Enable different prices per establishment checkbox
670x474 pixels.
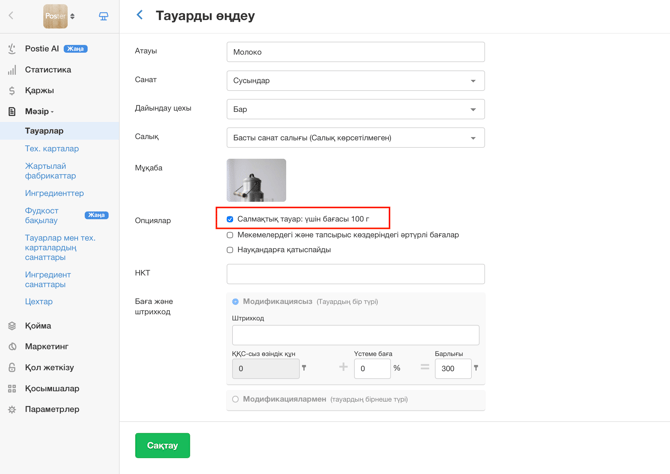tap(230, 235)
